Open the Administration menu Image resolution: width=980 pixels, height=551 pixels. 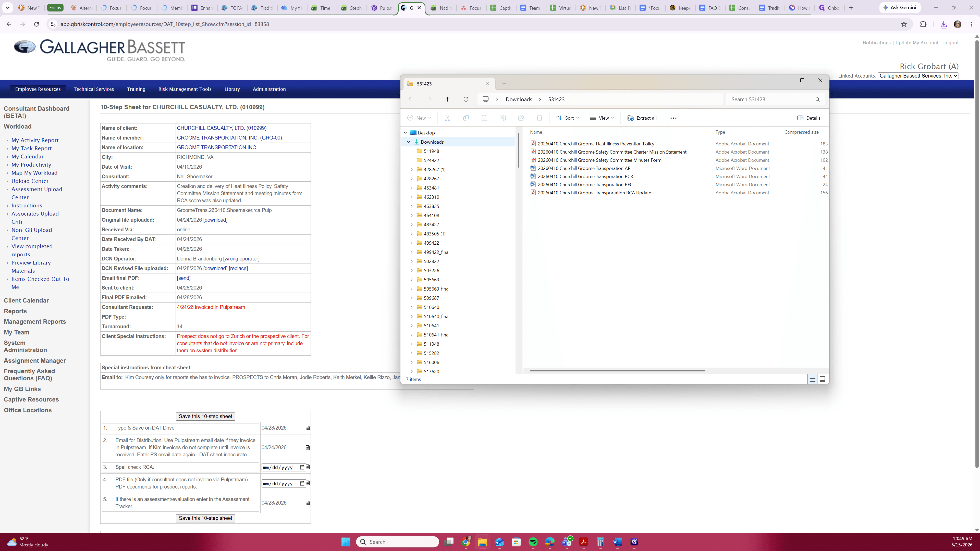click(x=269, y=89)
